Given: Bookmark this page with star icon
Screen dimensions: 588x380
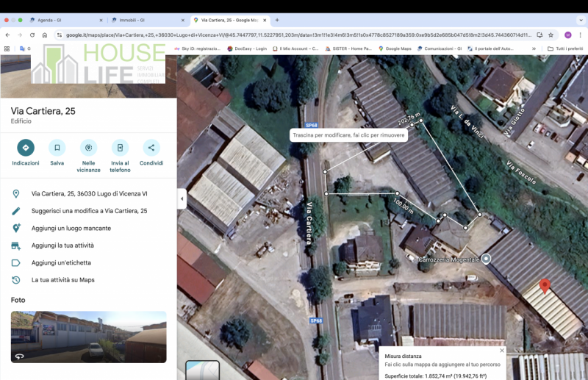Looking at the screenshot, I should click(551, 35).
